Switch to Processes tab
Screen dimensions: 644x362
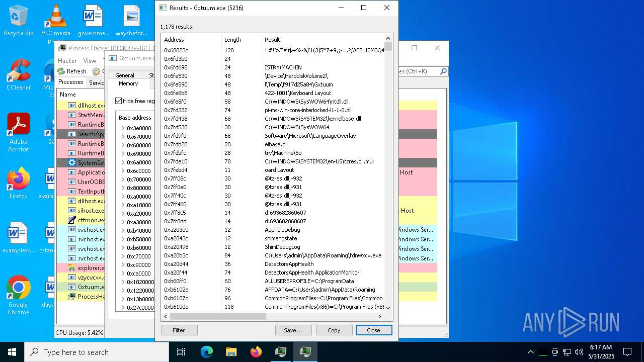point(71,82)
